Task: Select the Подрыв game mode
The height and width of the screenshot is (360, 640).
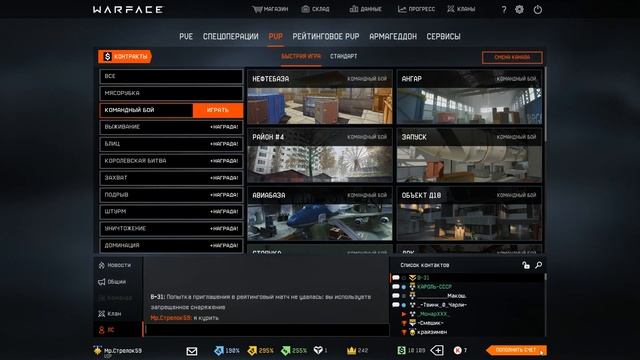Action: tap(171, 195)
